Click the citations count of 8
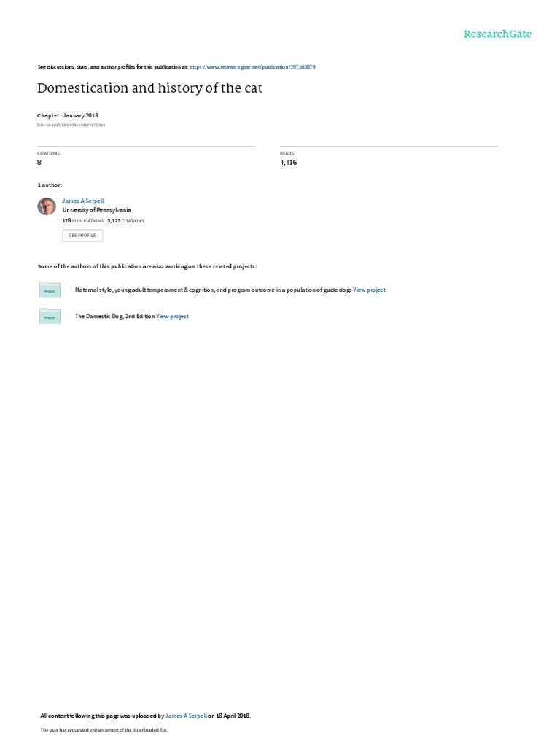The width and height of the screenshot is (560, 747). 39,163
